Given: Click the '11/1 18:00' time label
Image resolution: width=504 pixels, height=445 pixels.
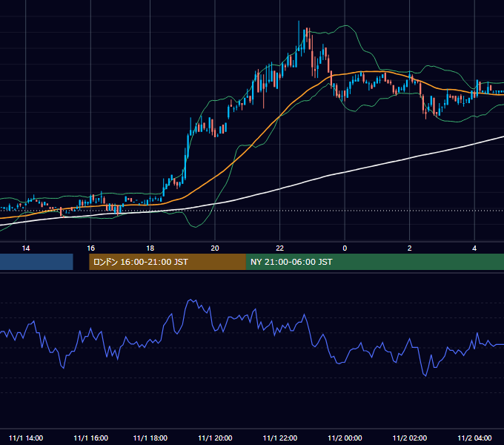Looking at the screenshot, I should (150, 438).
